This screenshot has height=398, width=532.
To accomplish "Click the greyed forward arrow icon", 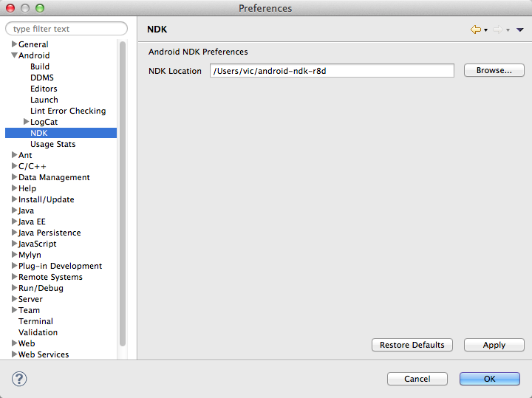I will coord(498,30).
